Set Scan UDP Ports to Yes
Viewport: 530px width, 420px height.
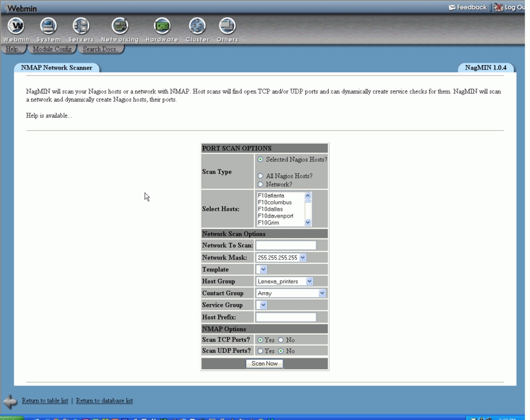(260, 351)
